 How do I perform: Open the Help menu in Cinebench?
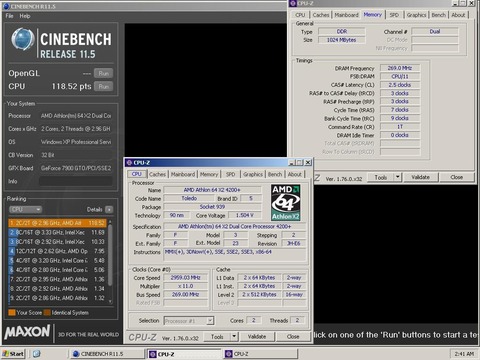25,16
